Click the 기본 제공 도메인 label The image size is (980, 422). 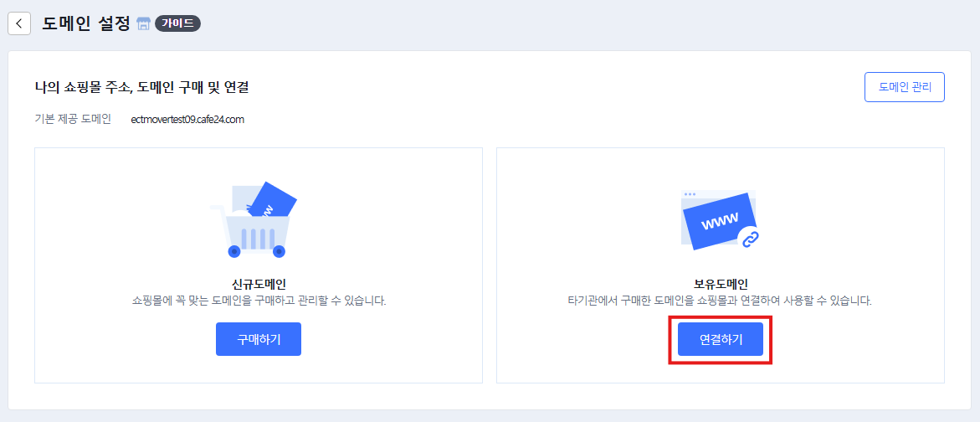click(x=73, y=120)
